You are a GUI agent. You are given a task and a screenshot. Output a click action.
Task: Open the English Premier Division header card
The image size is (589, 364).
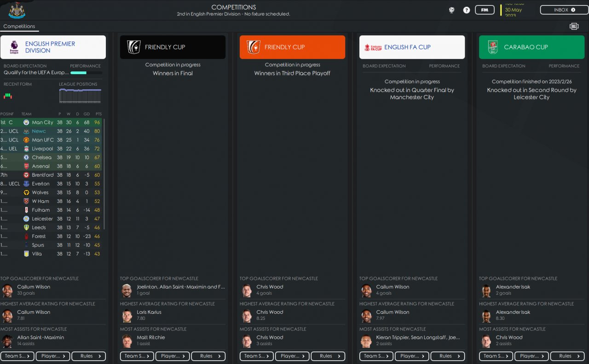tap(53, 47)
